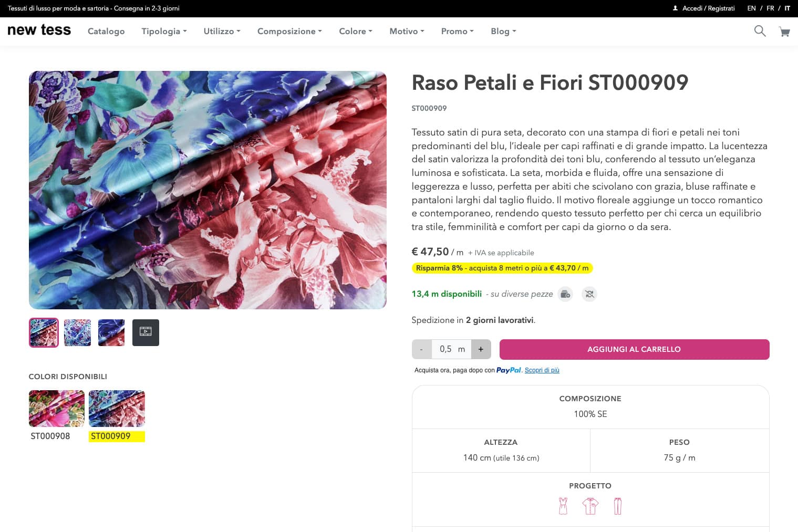Switch site language to FR
Screen dimensions: 798x532
pyautogui.click(x=770, y=8)
